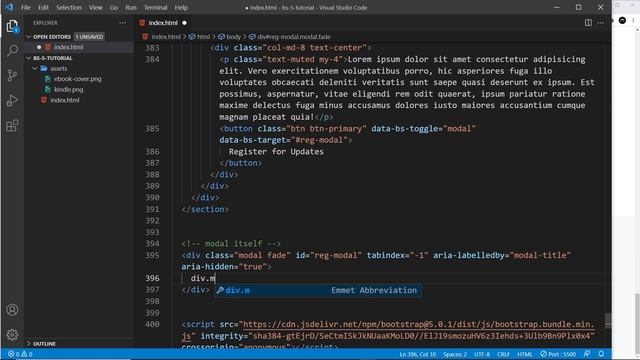Open the File menu
The width and height of the screenshot is (640, 360).
[x=26, y=7]
